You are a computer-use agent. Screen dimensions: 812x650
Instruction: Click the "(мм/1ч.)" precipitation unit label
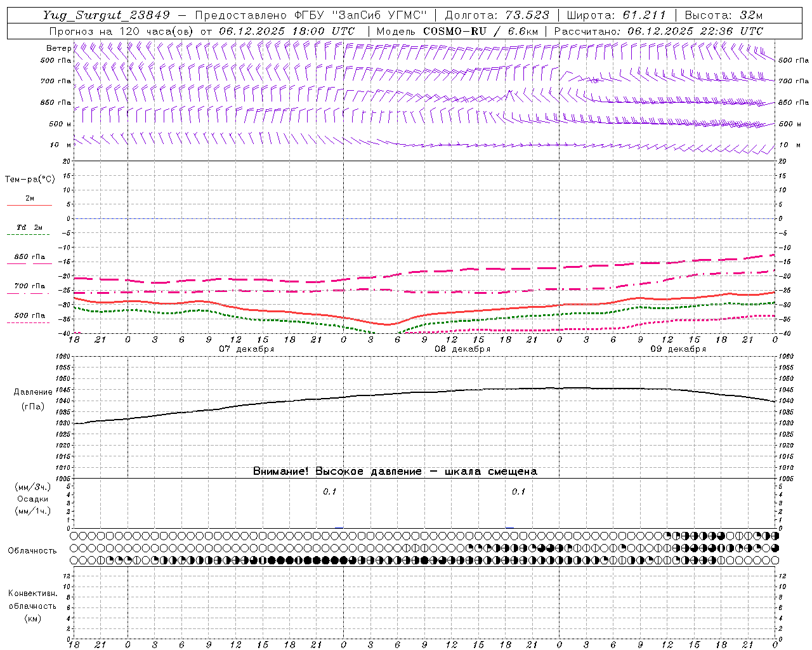tap(32, 511)
